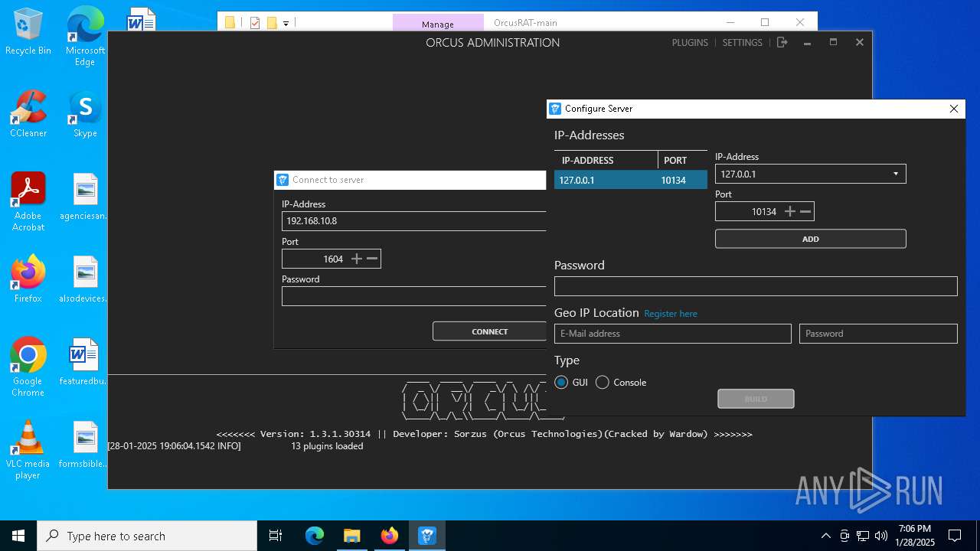
Task: Focus the Configure Server Password field
Action: 756,286
